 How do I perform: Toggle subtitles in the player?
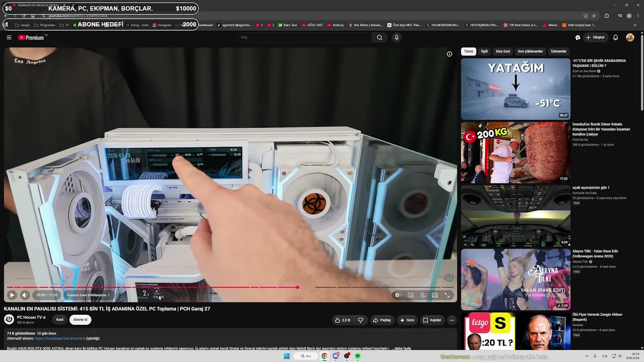point(411,295)
